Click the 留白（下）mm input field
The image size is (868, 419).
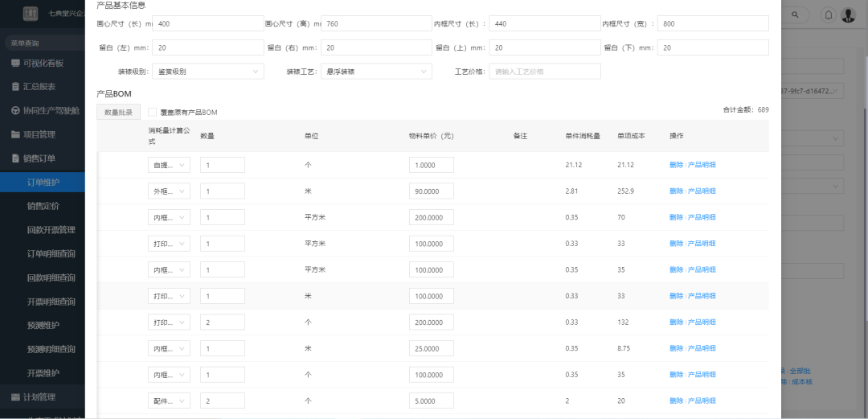[x=713, y=47]
